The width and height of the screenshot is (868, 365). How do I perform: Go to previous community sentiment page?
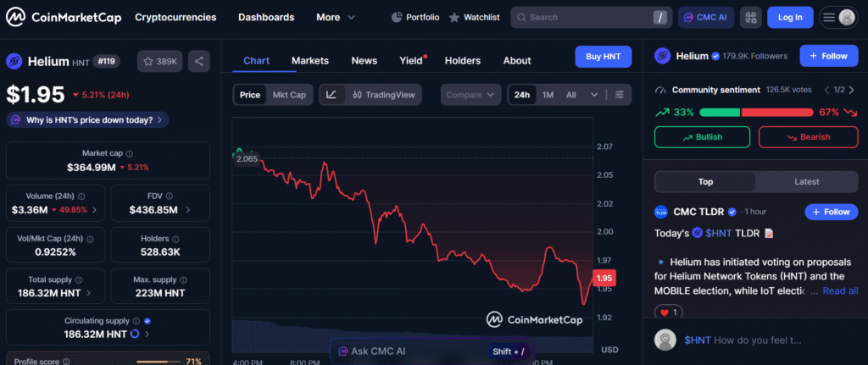point(827,90)
